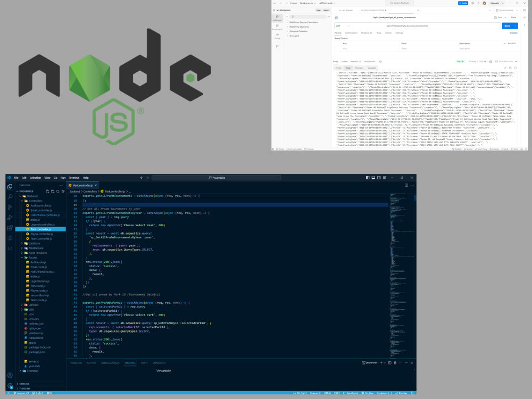Open the Explorer view in VS Code activity bar

pos(10,186)
